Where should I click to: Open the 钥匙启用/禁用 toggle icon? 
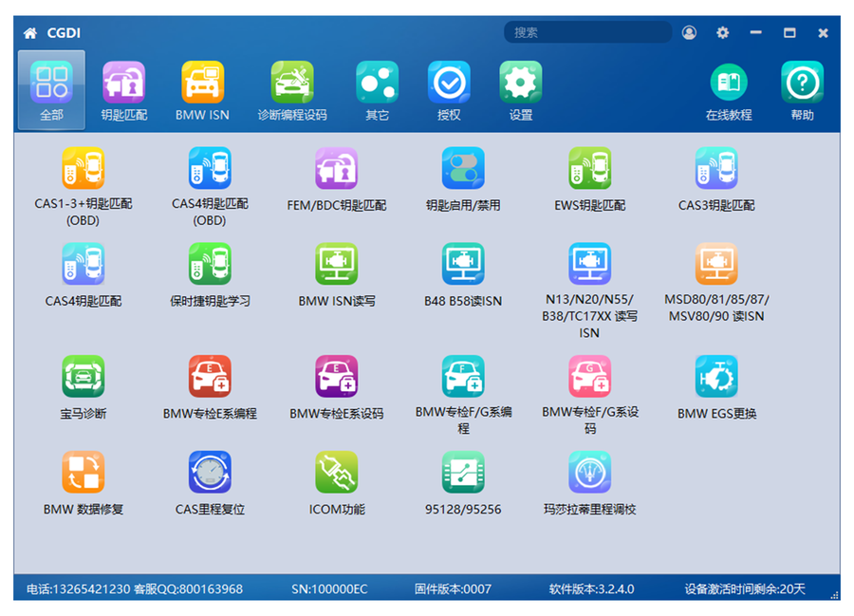point(463,169)
